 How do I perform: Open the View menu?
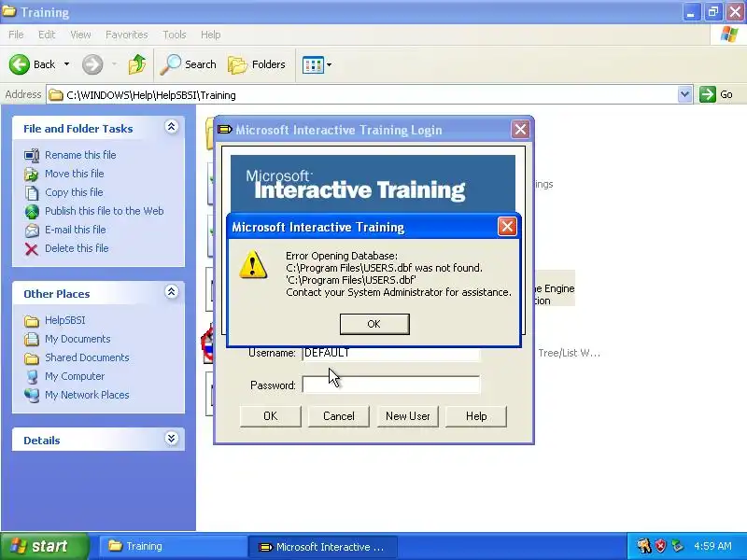(80, 35)
